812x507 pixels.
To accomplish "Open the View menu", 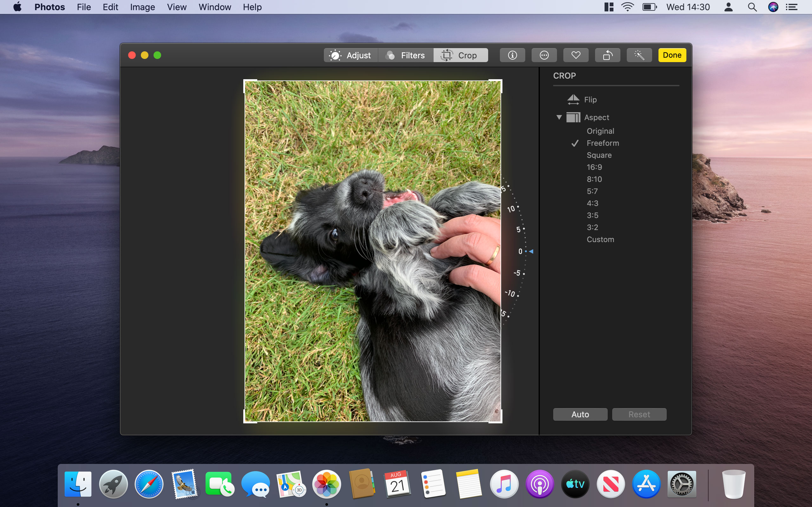I will 176,7.
